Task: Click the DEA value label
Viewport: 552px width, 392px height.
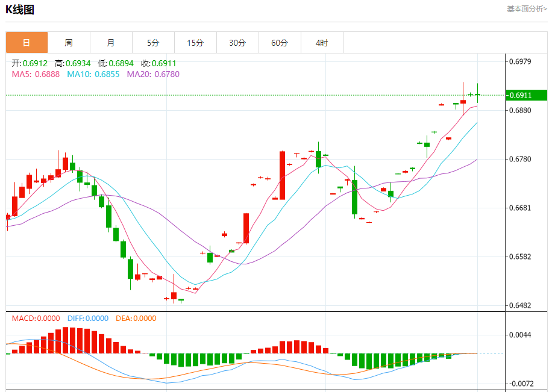Action: (x=136, y=319)
